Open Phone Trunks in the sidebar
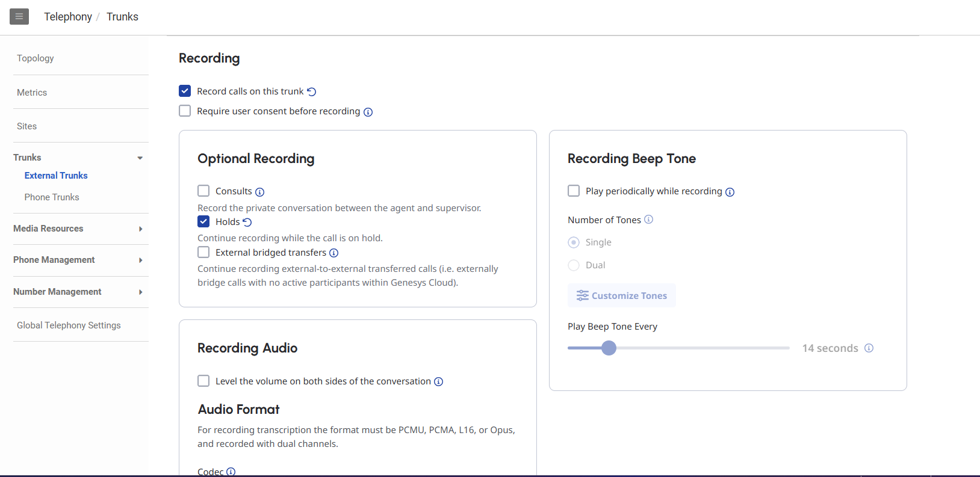This screenshot has height=477, width=980. pyautogui.click(x=52, y=197)
